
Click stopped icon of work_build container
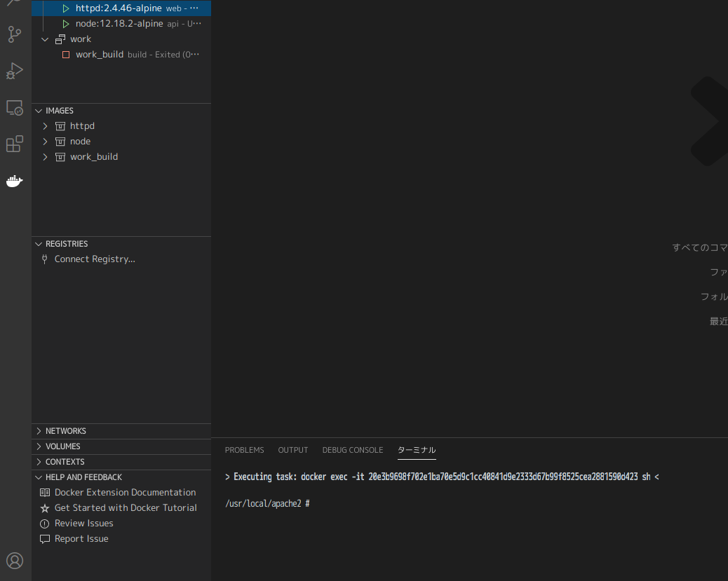click(x=66, y=55)
